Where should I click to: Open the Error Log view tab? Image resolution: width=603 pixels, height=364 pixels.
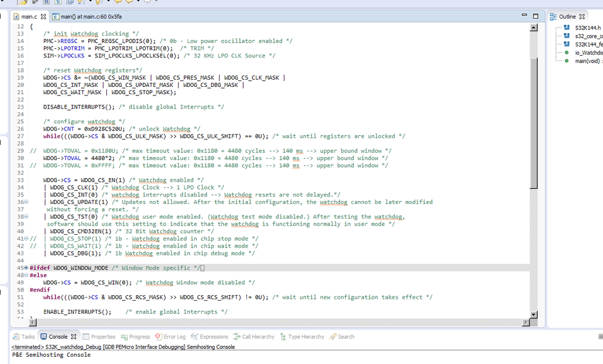[170, 337]
